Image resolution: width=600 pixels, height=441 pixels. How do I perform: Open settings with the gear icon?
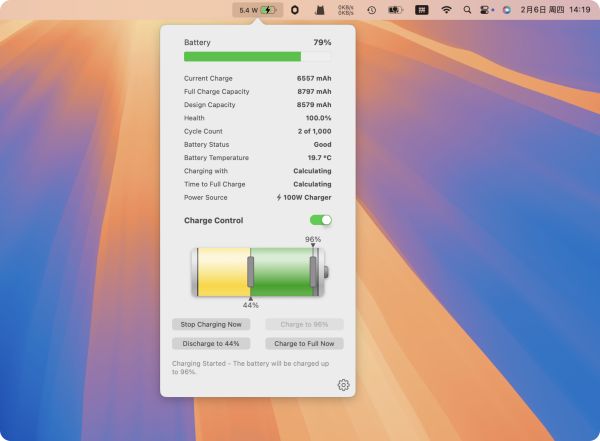pos(344,385)
